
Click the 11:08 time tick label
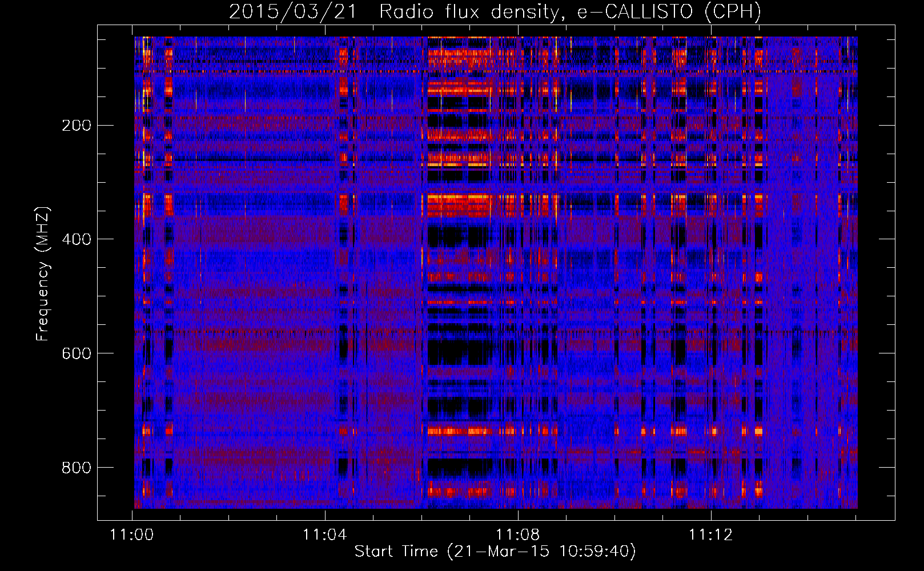click(x=518, y=535)
